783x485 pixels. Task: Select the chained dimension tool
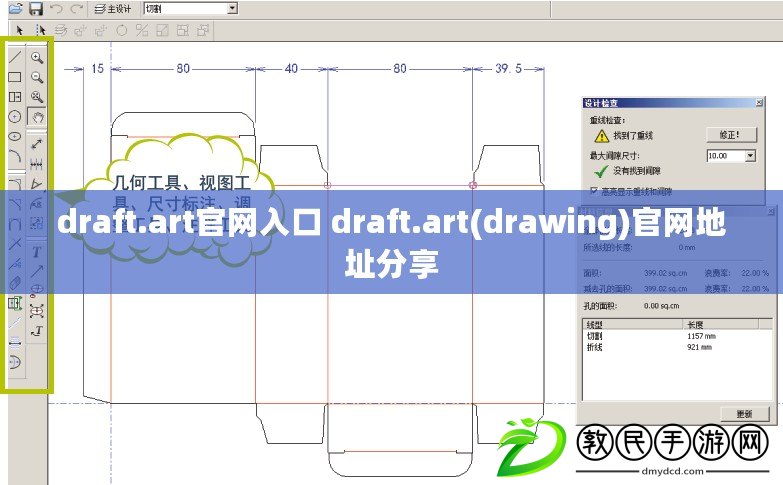tap(36, 164)
